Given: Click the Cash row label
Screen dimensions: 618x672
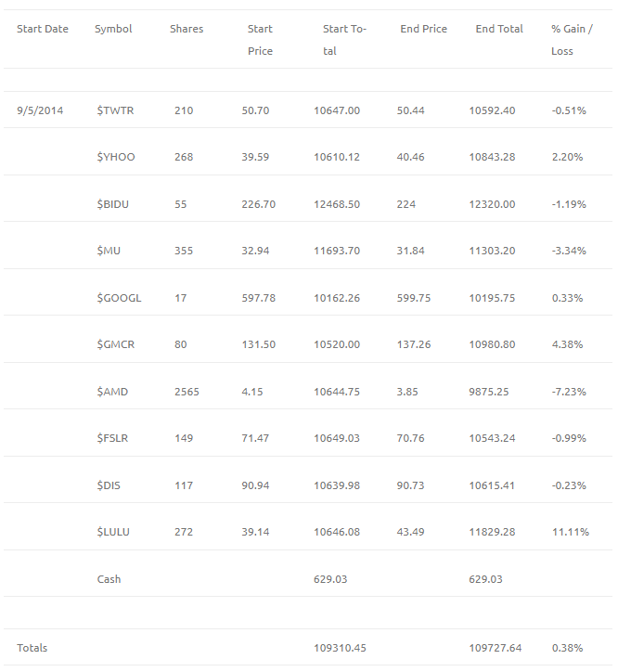Looking at the screenshot, I should (x=109, y=579).
